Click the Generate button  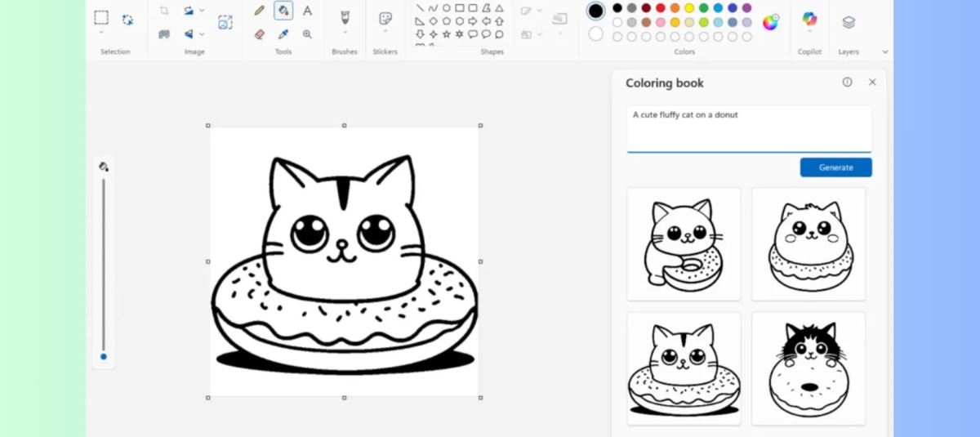click(x=835, y=167)
